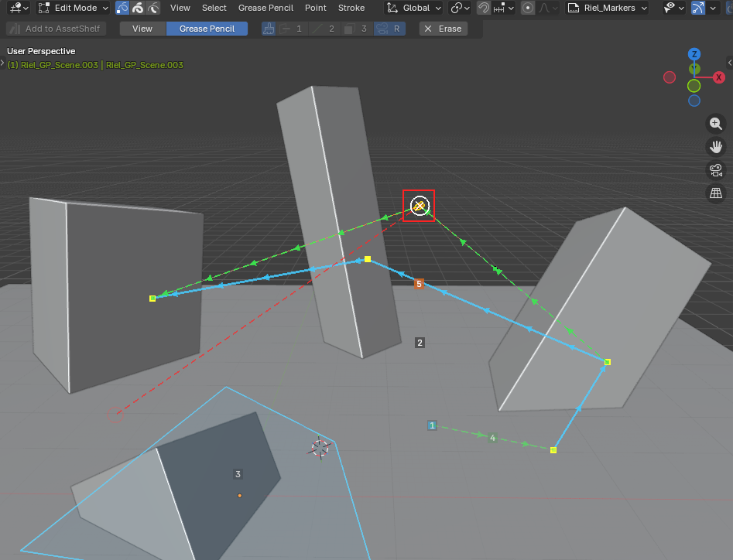Enable Point selection mode

point(122,8)
